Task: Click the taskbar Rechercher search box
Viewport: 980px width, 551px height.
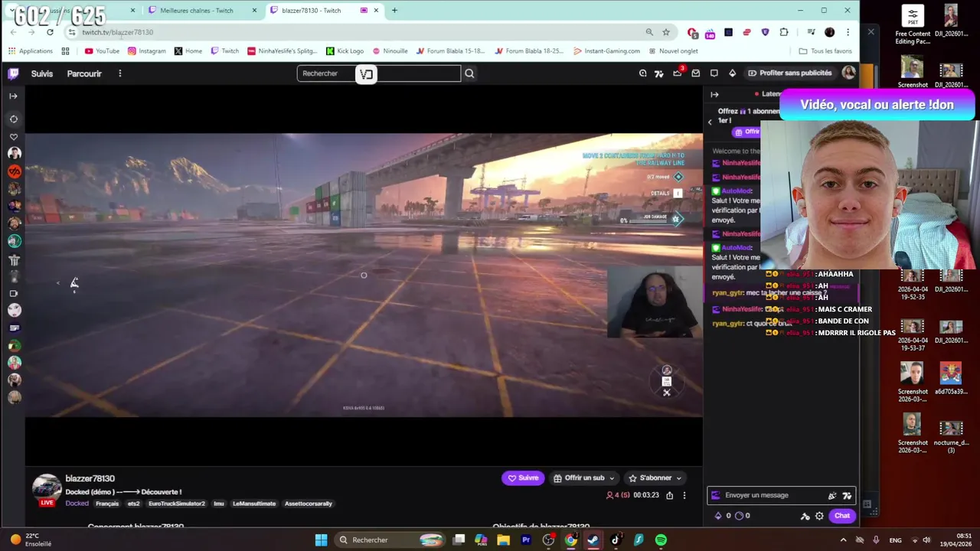Action: [390, 540]
